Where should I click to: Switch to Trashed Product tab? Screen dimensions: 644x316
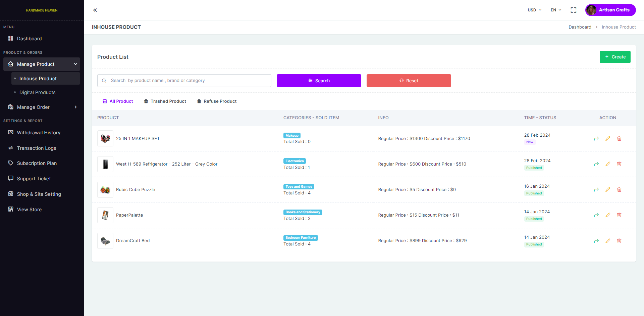[x=165, y=101]
